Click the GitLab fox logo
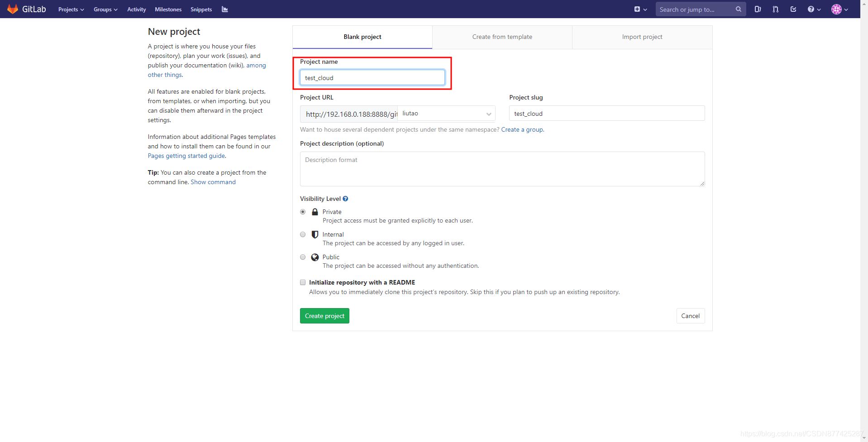Screen dimensions: 868x442 pyautogui.click(x=13, y=9)
